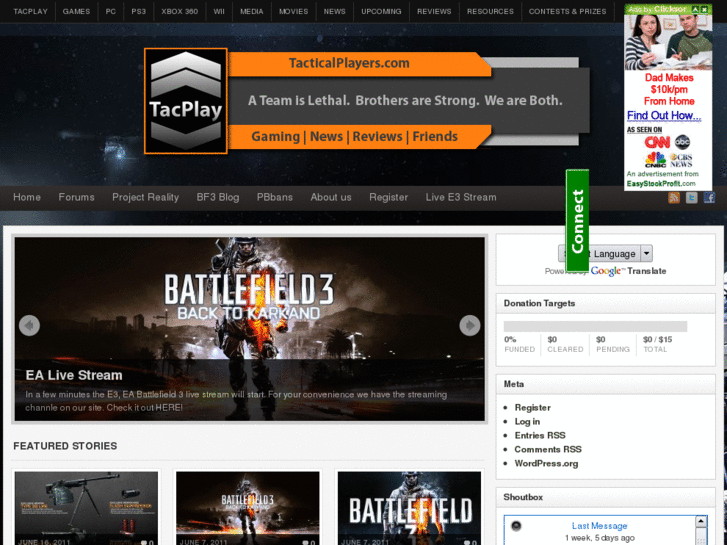Open the Back to Karkand featured story thumbnail
The width and height of the screenshot is (727, 545).
coord(248,508)
